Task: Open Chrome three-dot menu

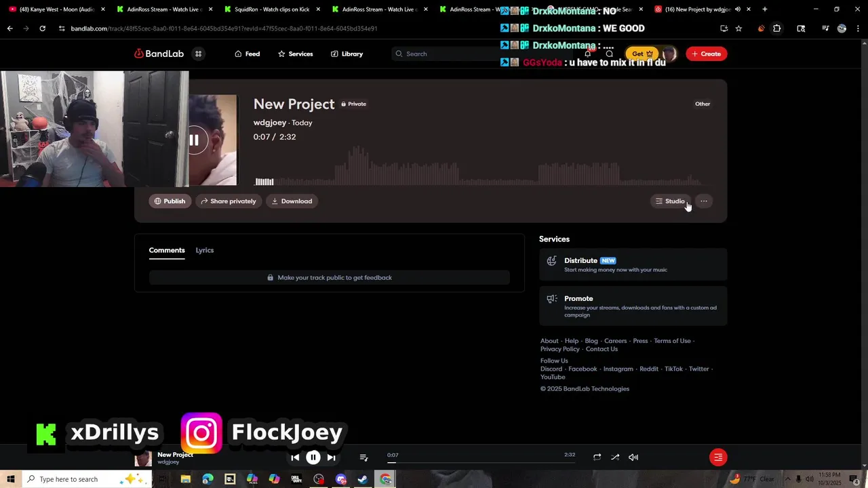Action: (859, 28)
